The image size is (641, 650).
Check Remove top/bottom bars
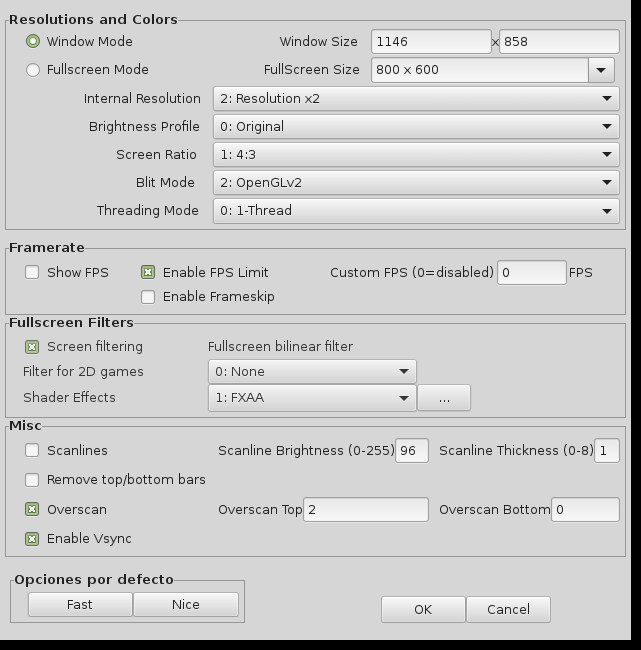tap(32, 480)
